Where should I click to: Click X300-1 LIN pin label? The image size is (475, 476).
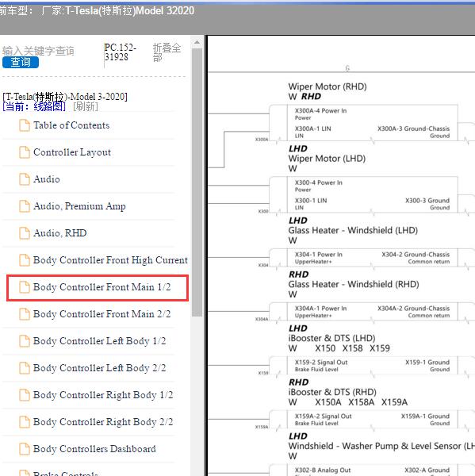[x=311, y=201]
